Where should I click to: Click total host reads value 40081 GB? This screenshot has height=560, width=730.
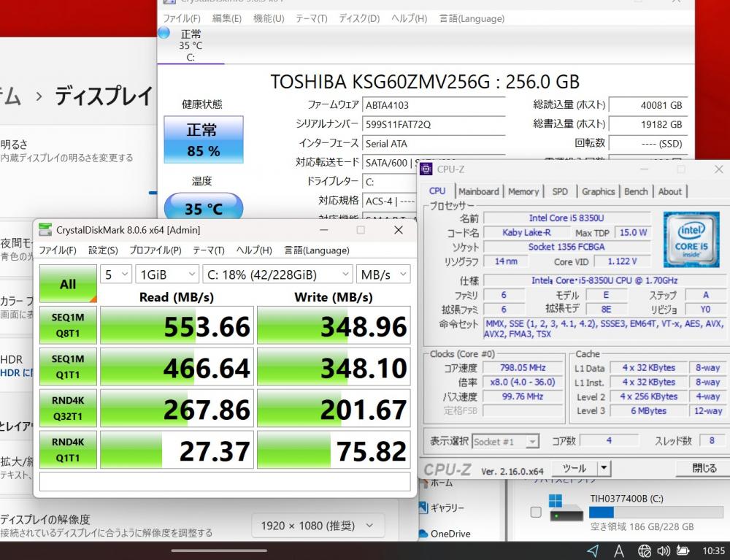(x=648, y=105)
